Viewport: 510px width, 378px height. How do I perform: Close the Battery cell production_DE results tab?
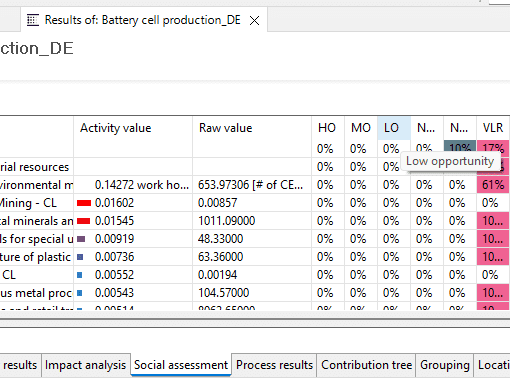[x=254, y=21]
